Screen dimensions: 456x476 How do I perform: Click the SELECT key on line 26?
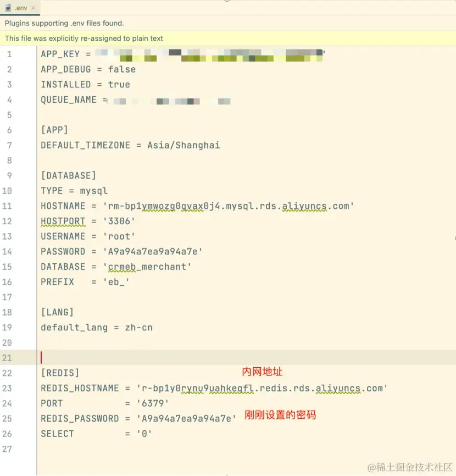[57, 434]
